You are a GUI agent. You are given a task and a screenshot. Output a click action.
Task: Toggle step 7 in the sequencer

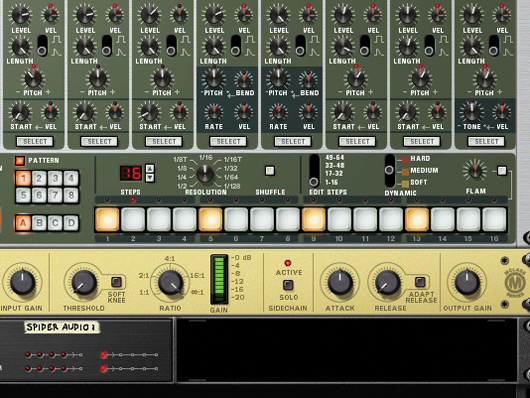(x=262, y=219)
